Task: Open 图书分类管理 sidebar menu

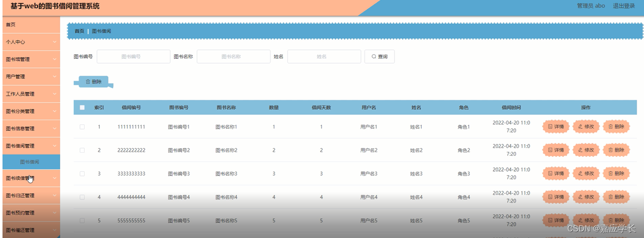Action: pyautogui.click(x=30, y=111)
